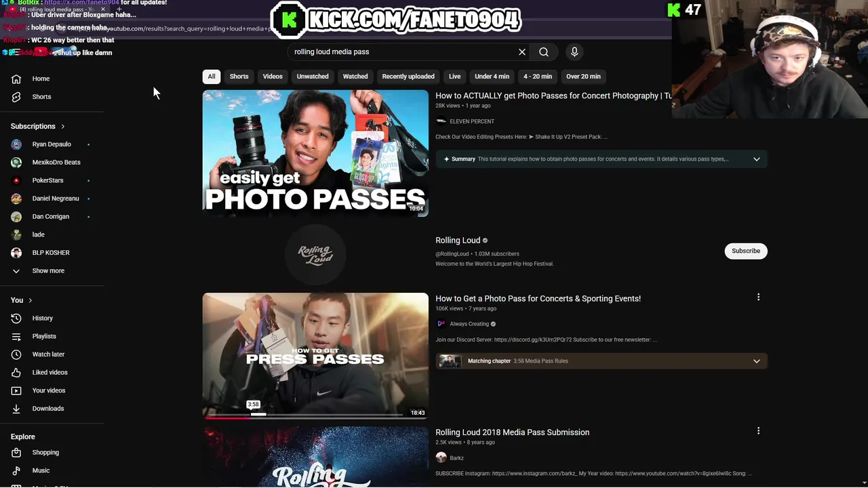The image size is (868, 488).
Task: Expand the Subscriptions section chevron
Action: coord(63,127)
